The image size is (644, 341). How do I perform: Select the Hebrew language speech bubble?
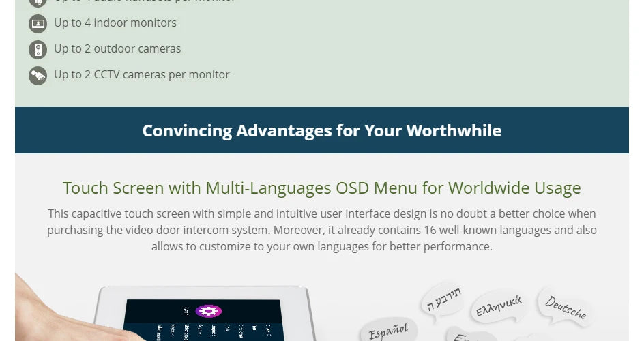coord(443,299)
